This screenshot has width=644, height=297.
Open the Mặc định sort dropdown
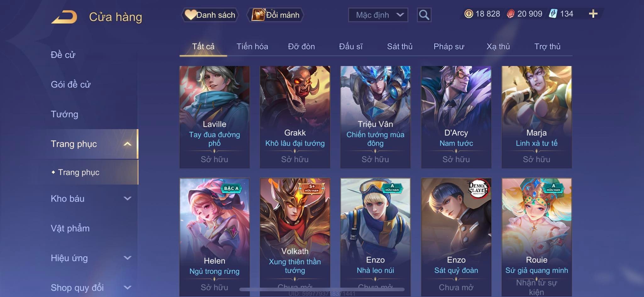pyautogui.click(x=378, y=15)
